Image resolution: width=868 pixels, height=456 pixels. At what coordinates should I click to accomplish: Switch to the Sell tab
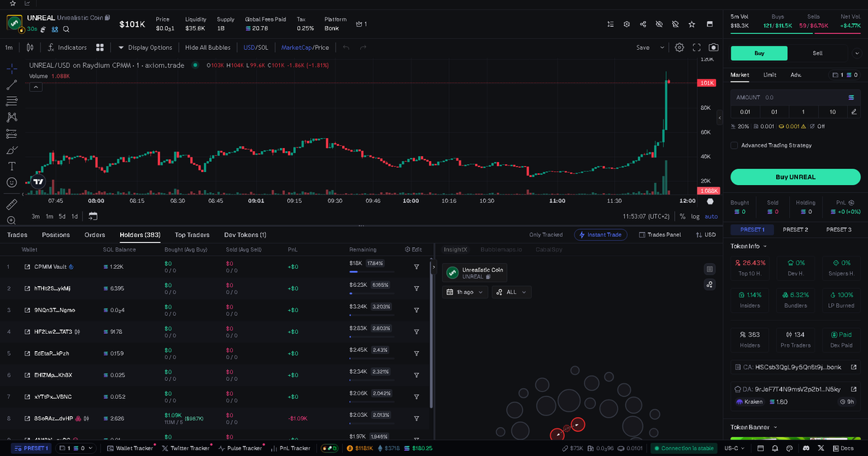pyautogui.click(x=817, y=53)
